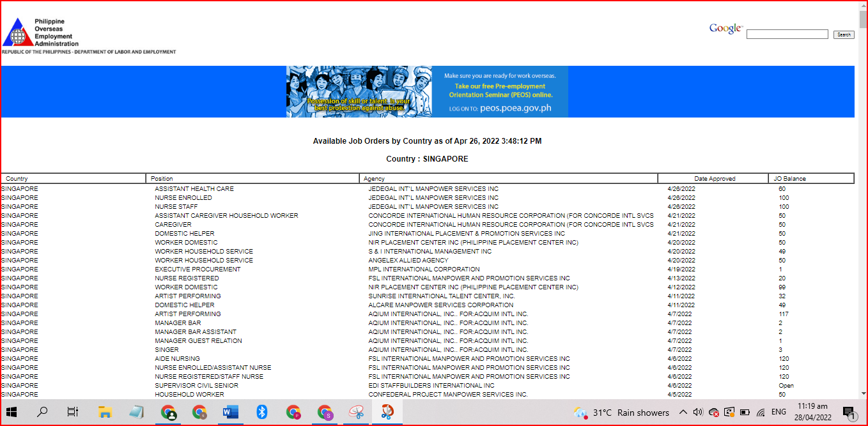Click the Agency column header

click(x=509, y=179)
